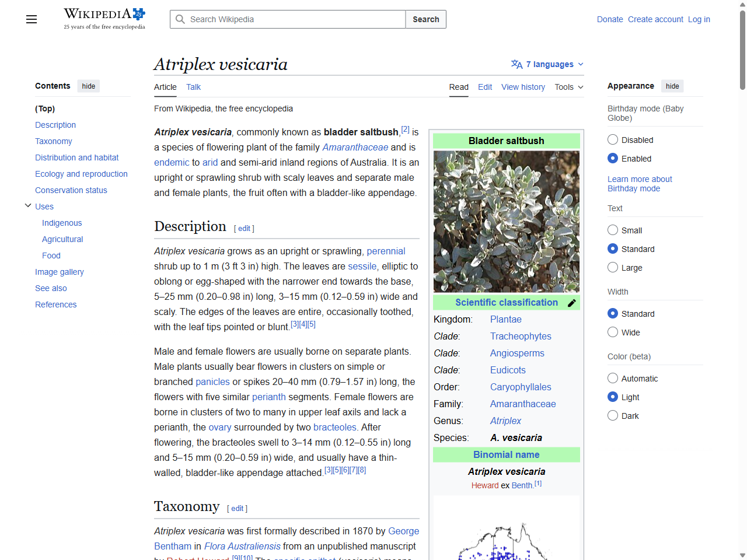Switch page width to Wide
The height and width of the screenshot is (560, 747).
pyautogui.click(x=613, y=332)
